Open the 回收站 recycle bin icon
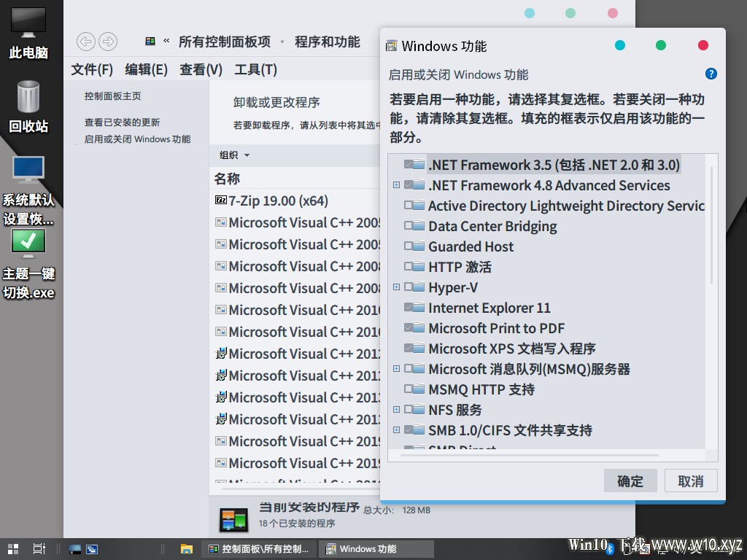747x560 pixels. point(28,106)
